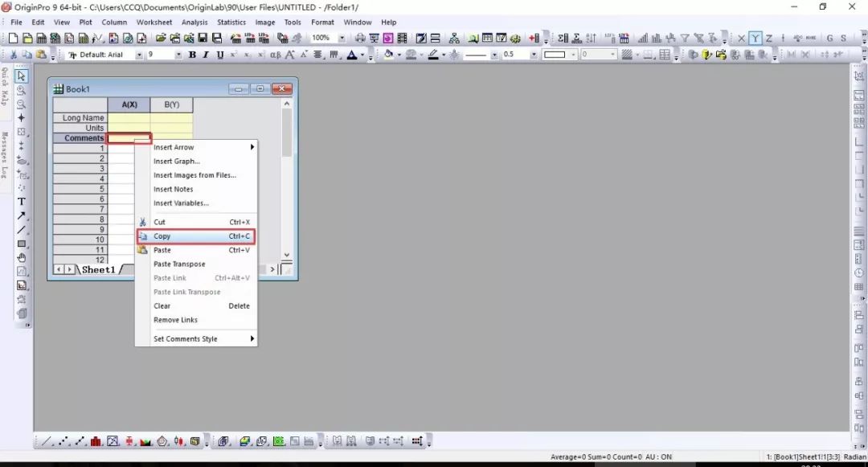Choose Copy from the context menu

pos(196,236)
